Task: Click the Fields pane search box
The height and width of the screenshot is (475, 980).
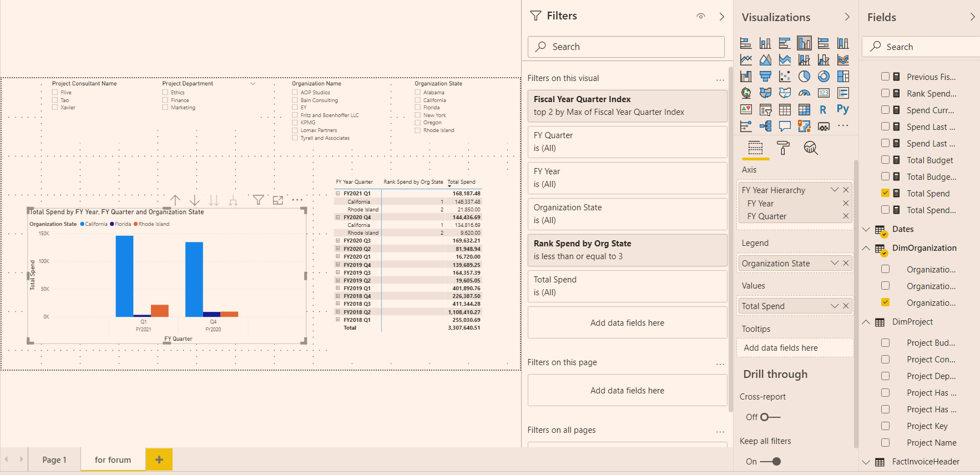Action: tap(921, 47)
